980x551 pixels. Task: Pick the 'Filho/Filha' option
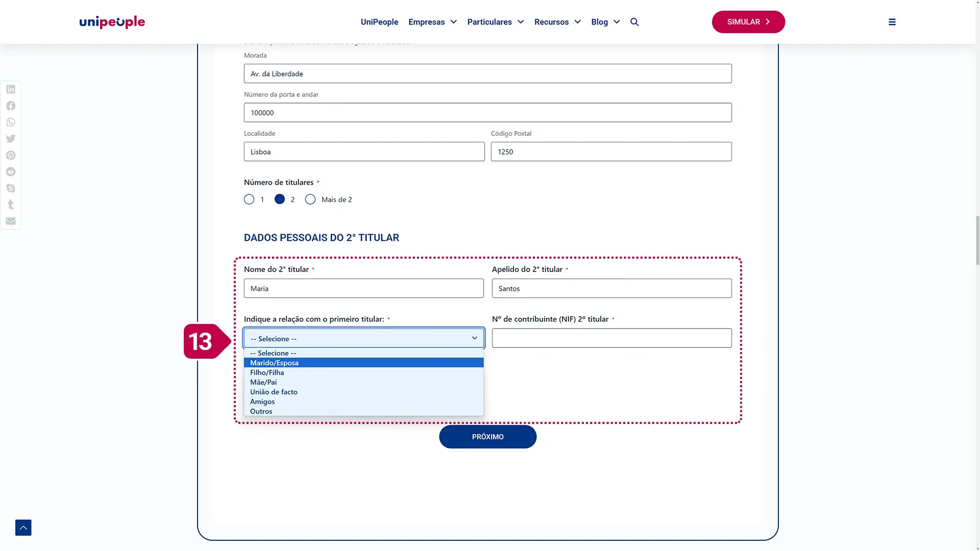click(267, 372)
